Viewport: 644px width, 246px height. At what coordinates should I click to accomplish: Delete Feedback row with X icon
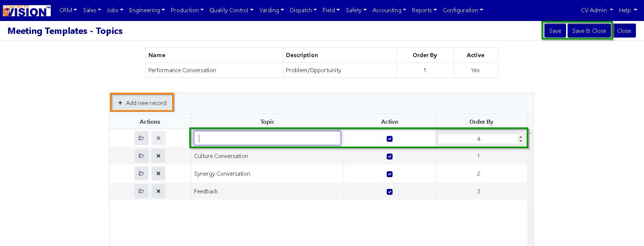158,191
